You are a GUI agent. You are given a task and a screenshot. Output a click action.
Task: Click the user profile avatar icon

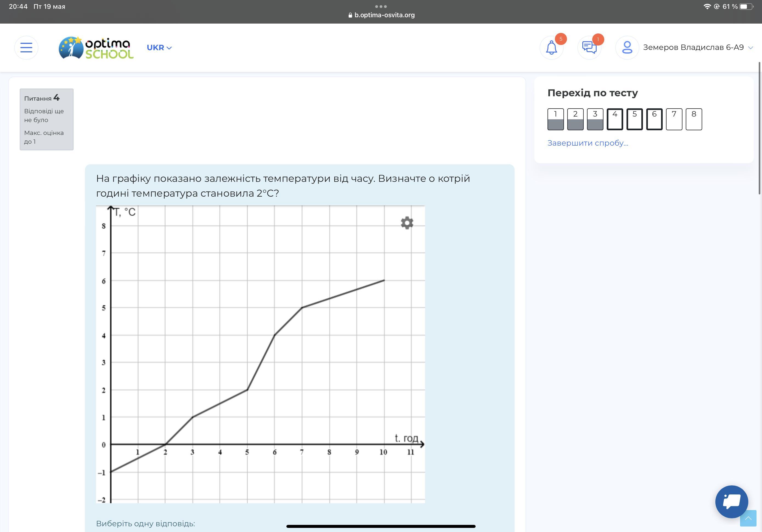coord(627,47)
